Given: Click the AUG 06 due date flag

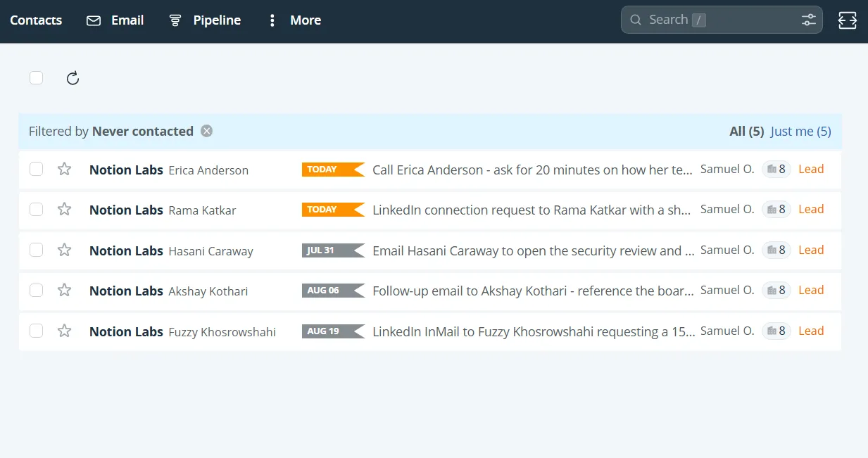Looking at the screenshot, I should (x=333, y=290).
